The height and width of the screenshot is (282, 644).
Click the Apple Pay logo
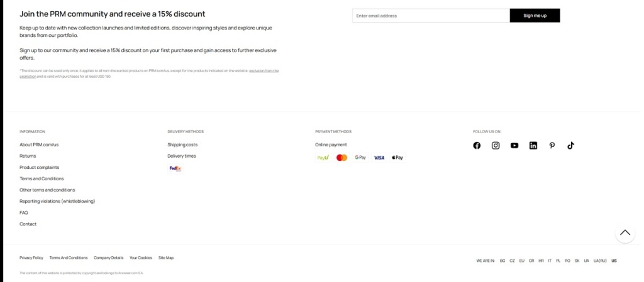(x=397, y=158)
